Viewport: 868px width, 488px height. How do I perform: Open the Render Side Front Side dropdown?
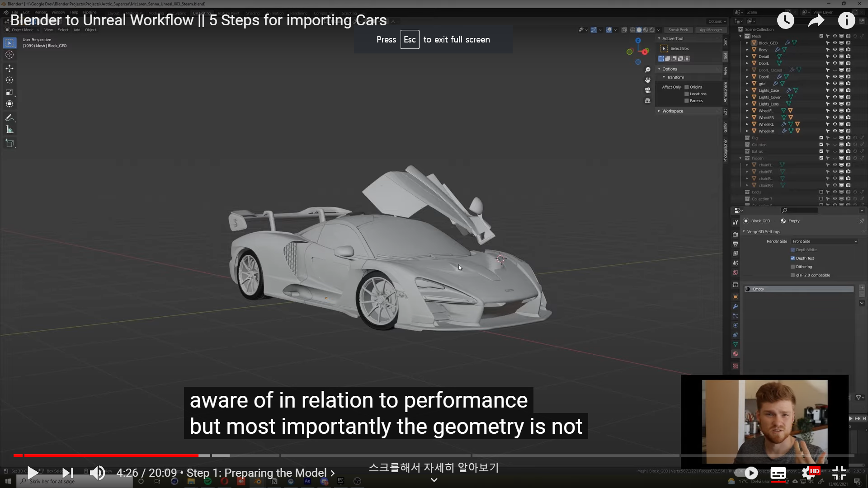coord(825,241)
